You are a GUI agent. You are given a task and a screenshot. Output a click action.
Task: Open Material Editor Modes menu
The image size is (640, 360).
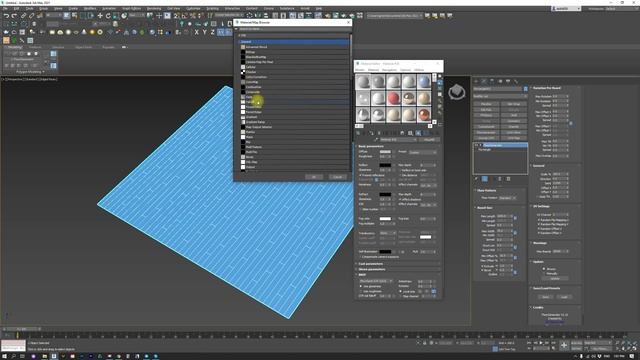[360, 70]
